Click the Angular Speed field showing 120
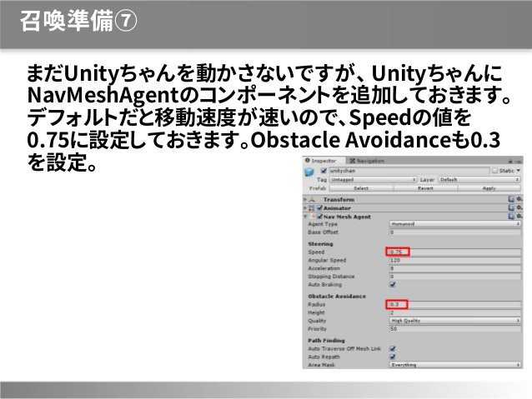 pyautogui.click(x=455, y=261)
